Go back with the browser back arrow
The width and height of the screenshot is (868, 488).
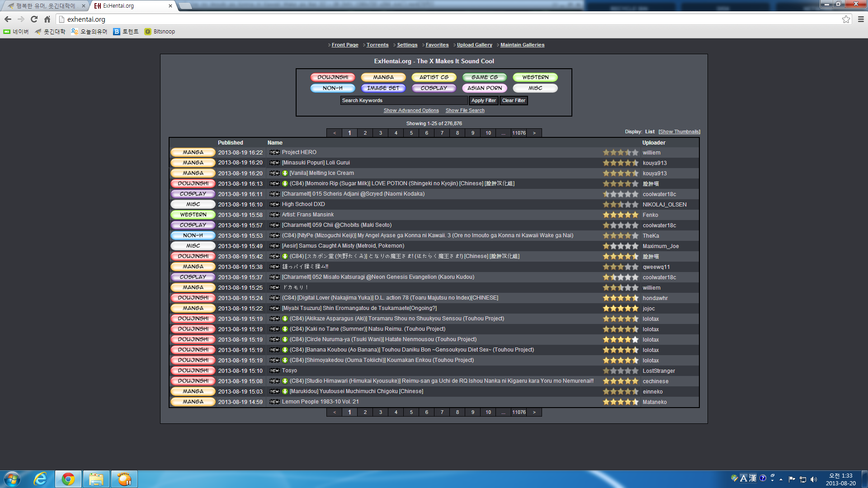(x=8, y=19)
